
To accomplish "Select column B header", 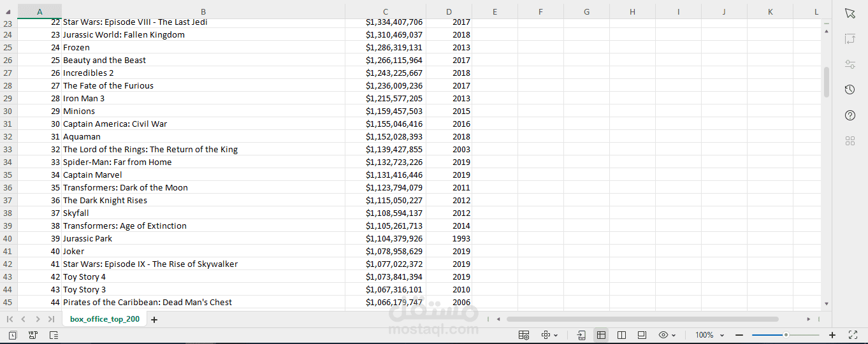I will tap(203, 11).
